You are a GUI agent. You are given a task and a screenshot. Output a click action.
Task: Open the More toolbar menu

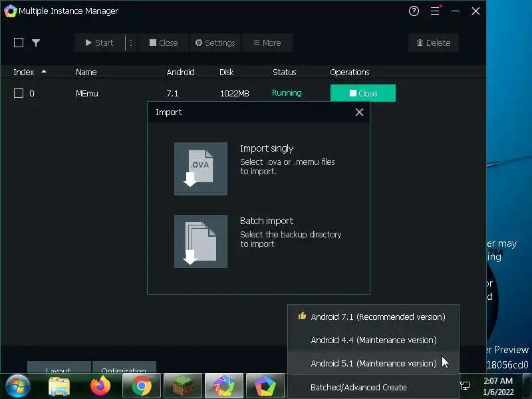(x=267, y=43)
